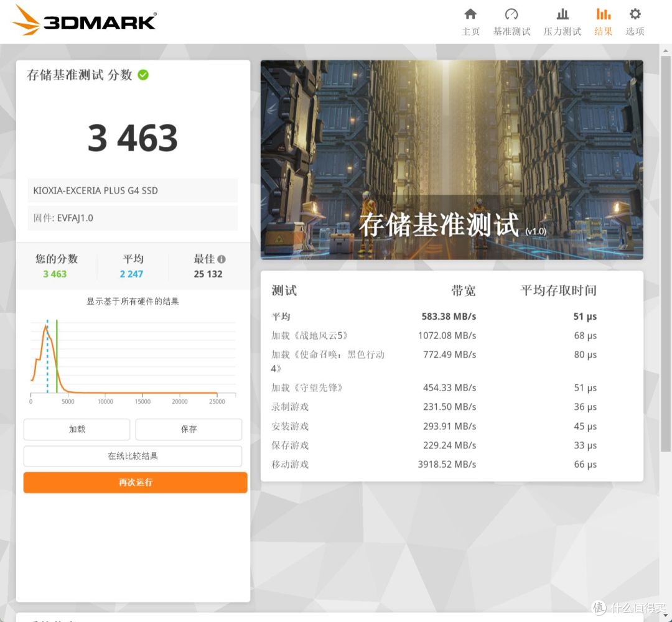
Task: Open the options gear icon
Action: (635, 14)
